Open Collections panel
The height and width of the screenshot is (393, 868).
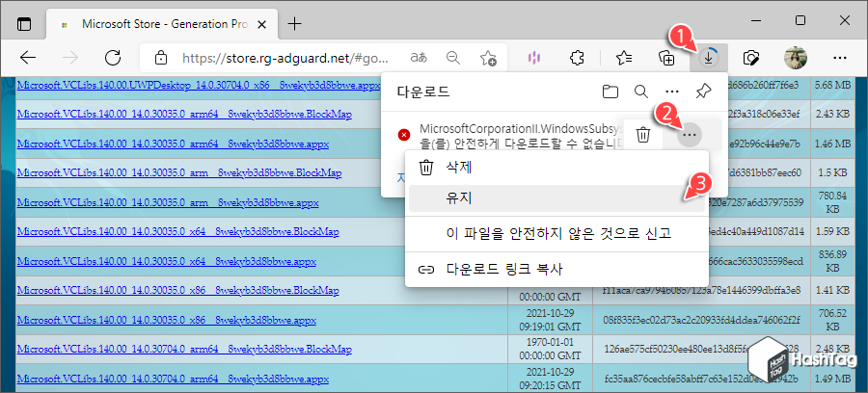pyautogui.click(x=665, y=58)
